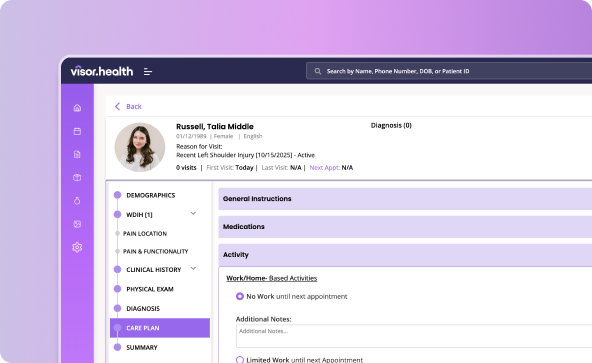Click the patient profile photo
Viewport: 592px width, 363px height.
(x=140, y=147)
